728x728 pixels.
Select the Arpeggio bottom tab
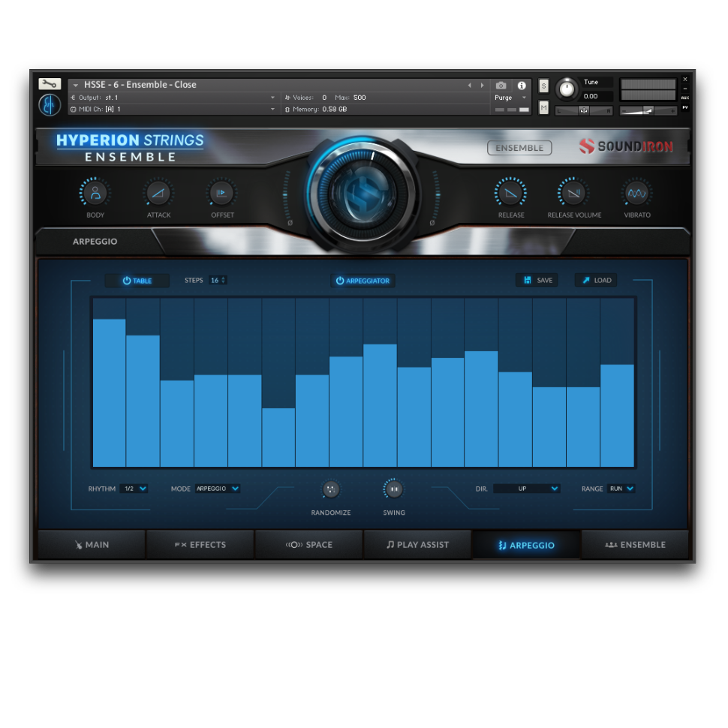[x=526, y=545]
